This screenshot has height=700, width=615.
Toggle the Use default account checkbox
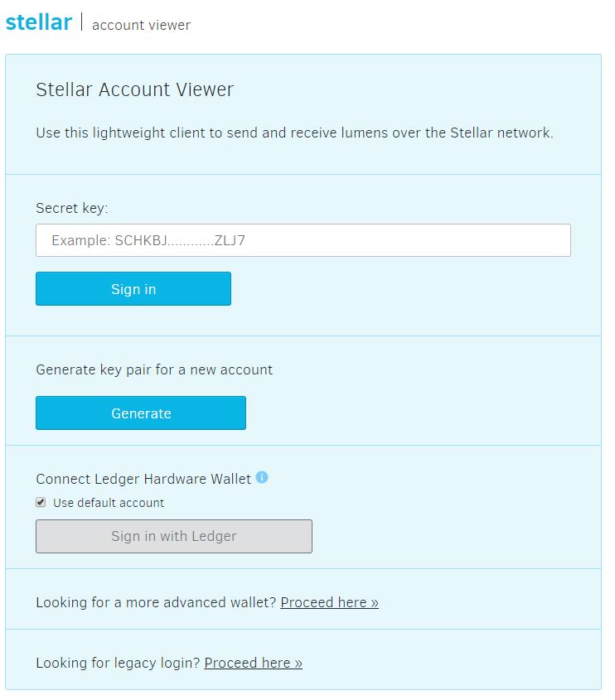pos(41,502)
